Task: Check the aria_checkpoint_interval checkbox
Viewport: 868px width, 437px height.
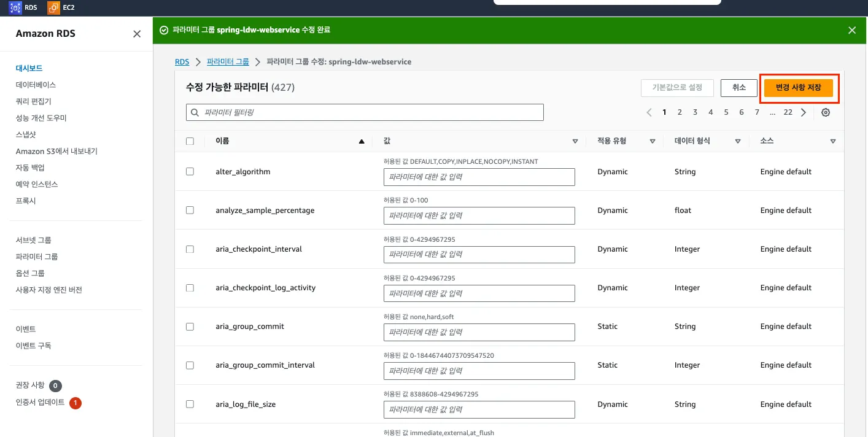Action: coord(190,249)
